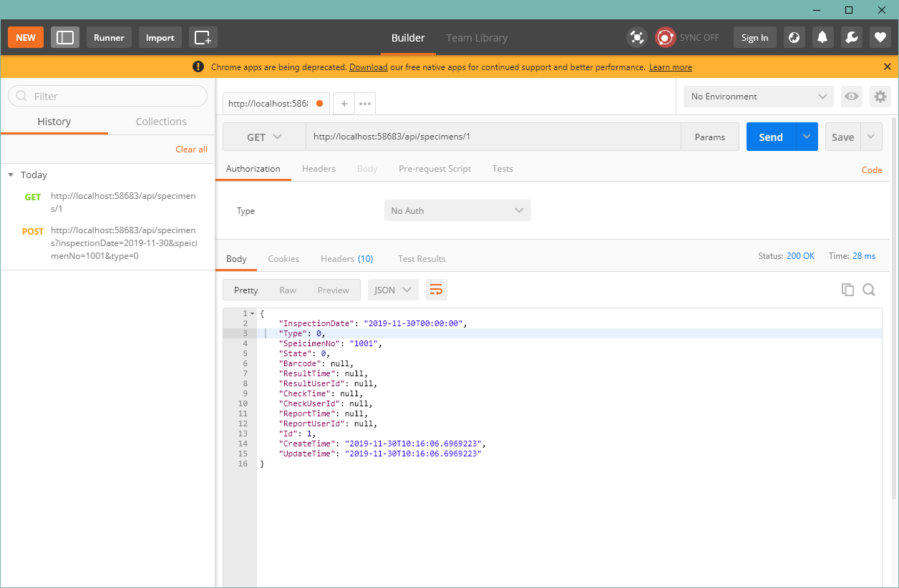Click the "UpdateTime" line in response

coord(380,454)
